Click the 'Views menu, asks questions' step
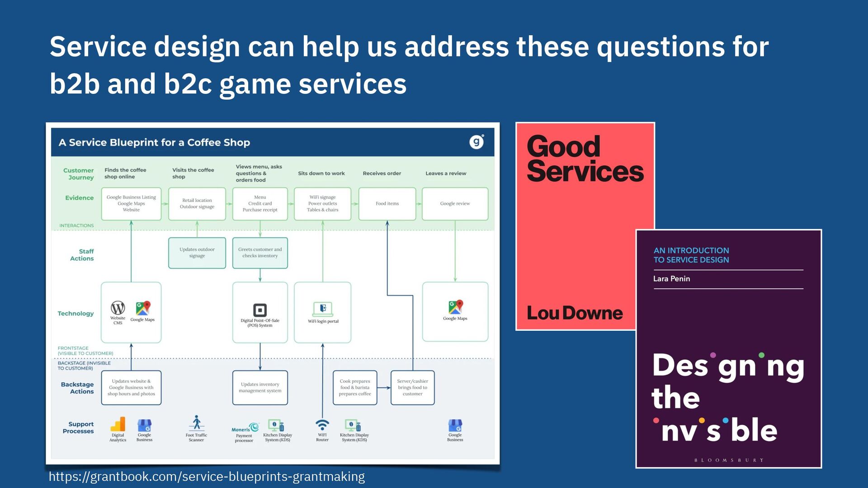 tap(259, 174)
